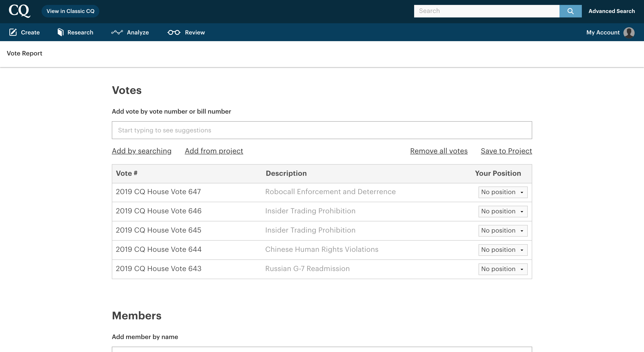Click Robocall Enforcement and Deterrence description
The image size is (644, 352).
pos(330,191)
